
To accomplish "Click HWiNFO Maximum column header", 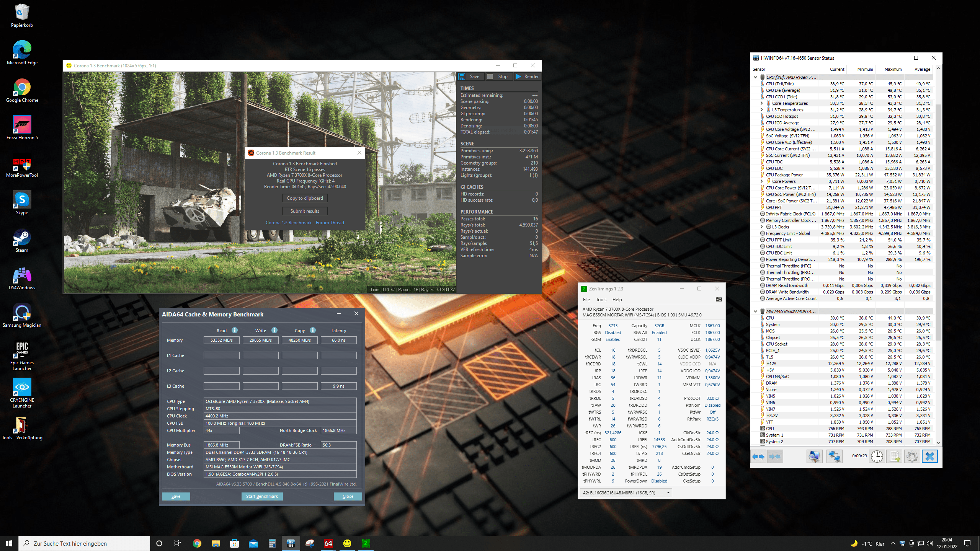I will [x=890, y=69].
